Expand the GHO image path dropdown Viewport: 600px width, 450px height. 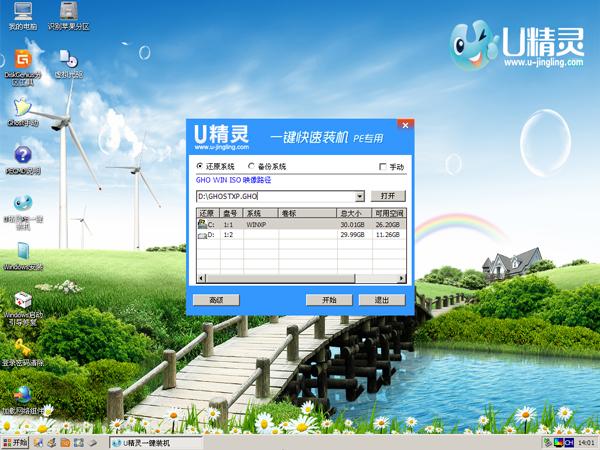pyautogui.click(x=359, y=196)
